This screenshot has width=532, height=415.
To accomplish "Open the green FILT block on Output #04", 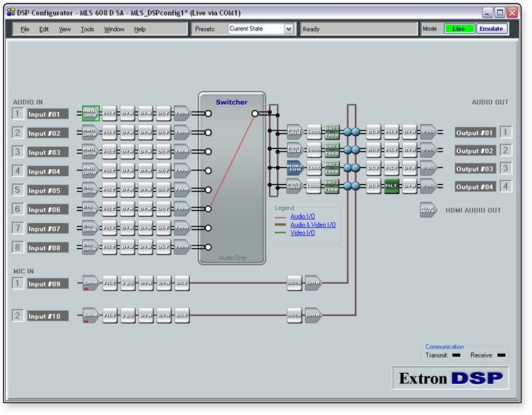I will pyautogui.click(x=392, y=186).
